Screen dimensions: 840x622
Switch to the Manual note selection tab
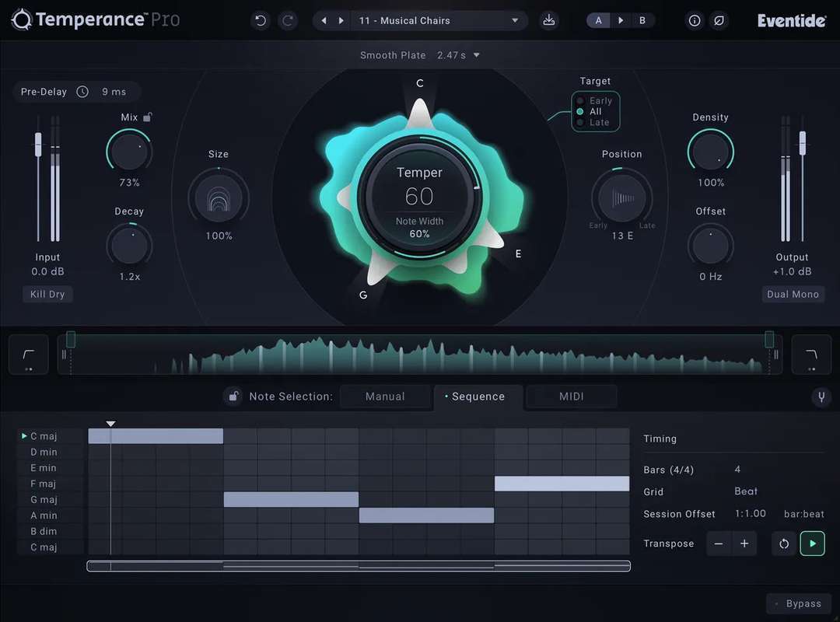pos(385,397)
